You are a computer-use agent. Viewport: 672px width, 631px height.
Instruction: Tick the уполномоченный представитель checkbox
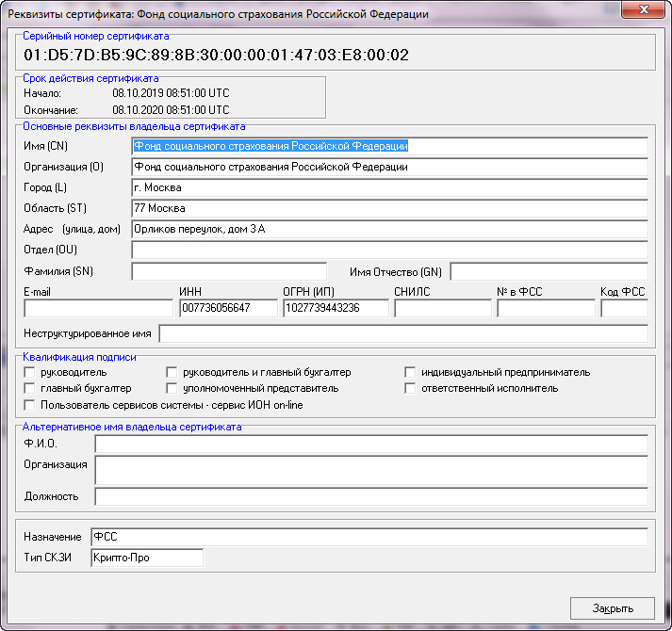click(x=172, y=389)
